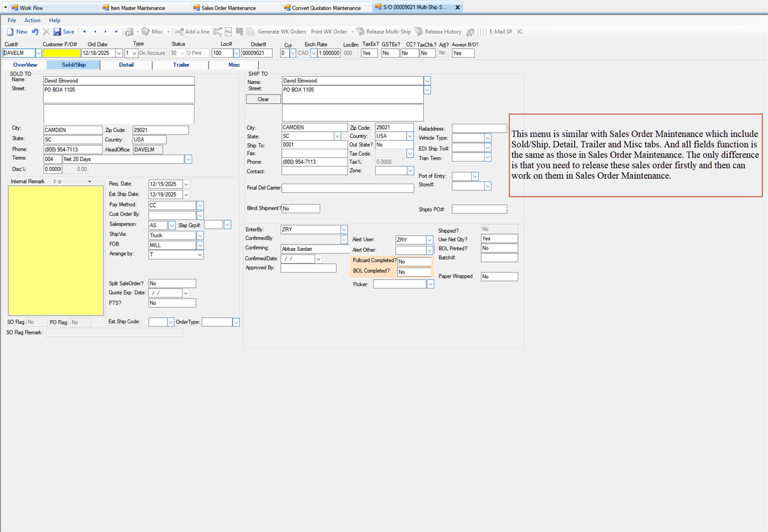The width and height of the screenshot is (768, 532).
Task: Click the Add a line icon
Action: [x=179, y=32]
